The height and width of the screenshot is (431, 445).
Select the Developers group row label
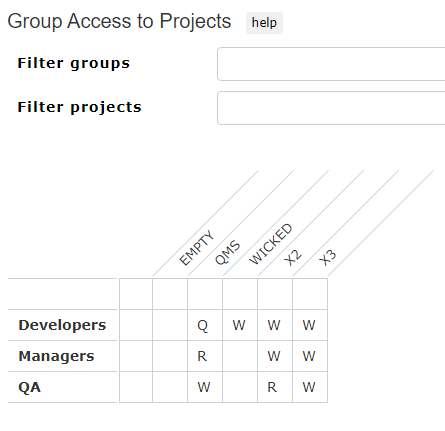[x=62, y=325]
